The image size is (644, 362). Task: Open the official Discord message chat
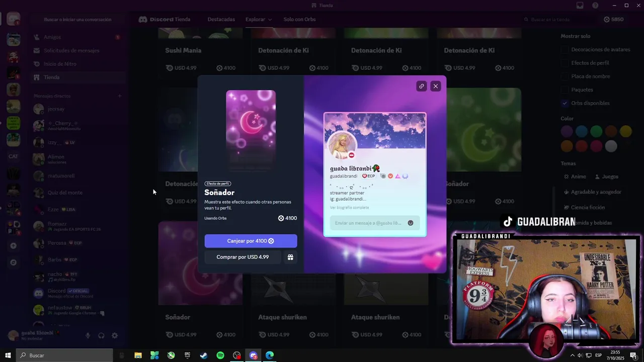click(x=76, y=293)
